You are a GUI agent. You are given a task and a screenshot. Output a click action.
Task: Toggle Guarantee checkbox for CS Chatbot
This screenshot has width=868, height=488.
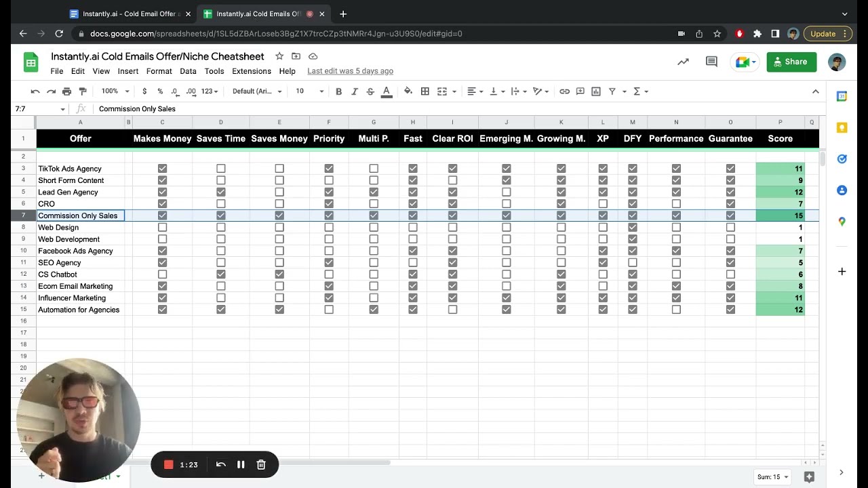pos(730,274)
